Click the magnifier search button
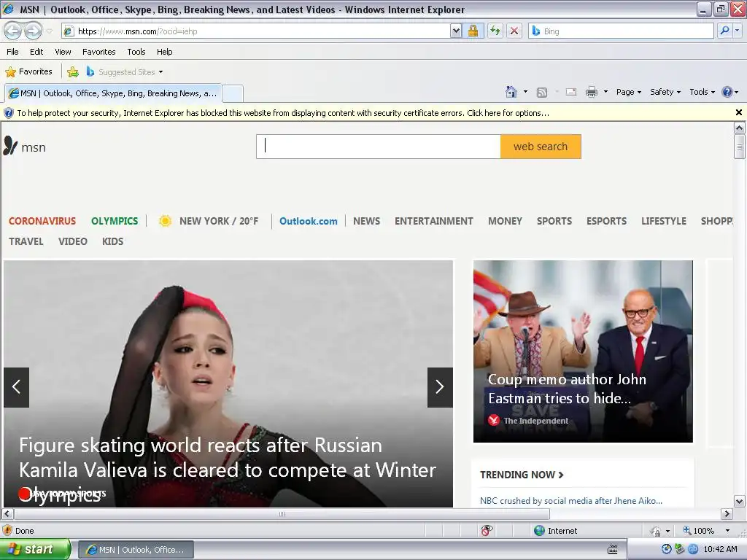The width and height of the screenshot is (747, 560). (724, 31)
